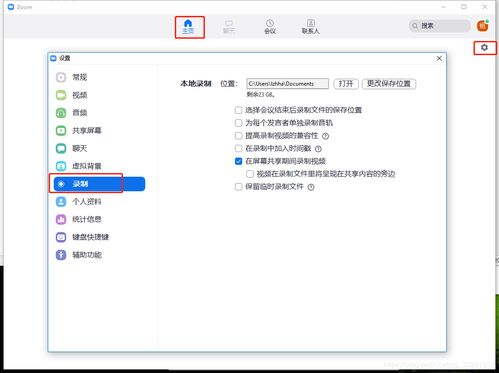Enable 在录制中加入时间戳 checkbox
499x373 pixels.
238,148
